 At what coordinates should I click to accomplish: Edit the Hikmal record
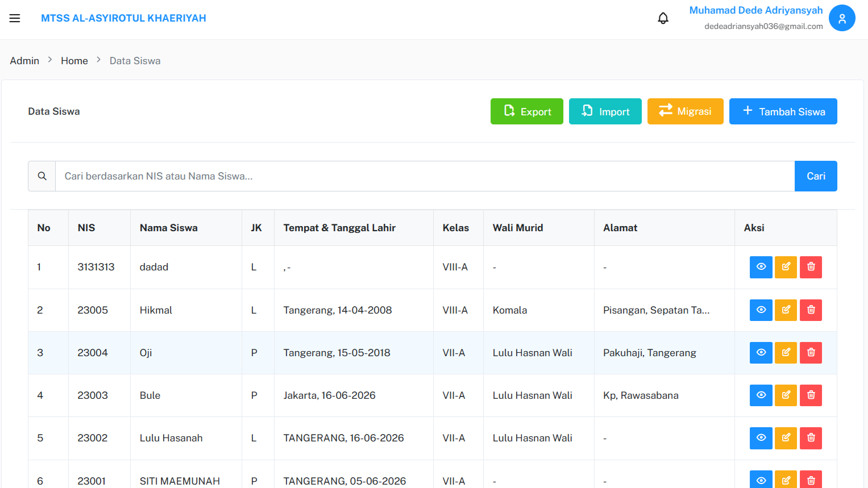[x=786, y=310]
